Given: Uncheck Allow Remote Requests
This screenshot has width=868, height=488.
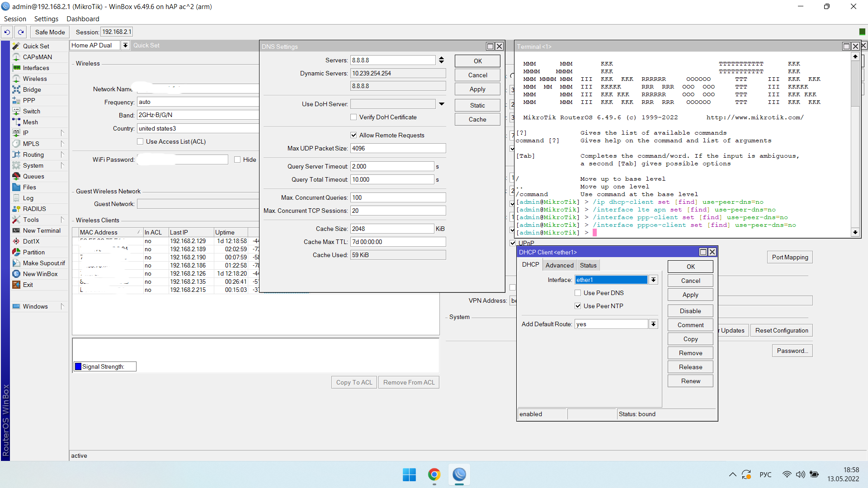Looking at the screenshot, I should tap(354, 135).
